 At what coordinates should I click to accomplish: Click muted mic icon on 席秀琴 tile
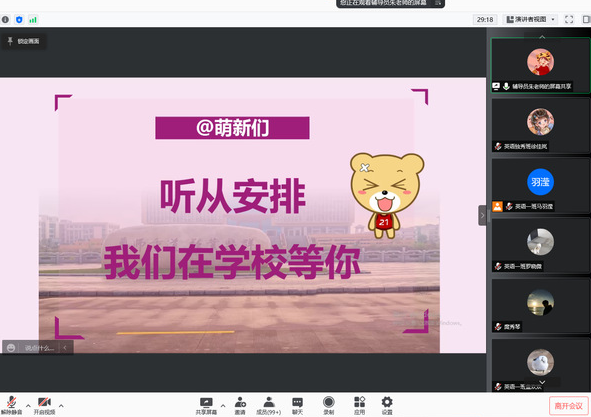[498, 327]
